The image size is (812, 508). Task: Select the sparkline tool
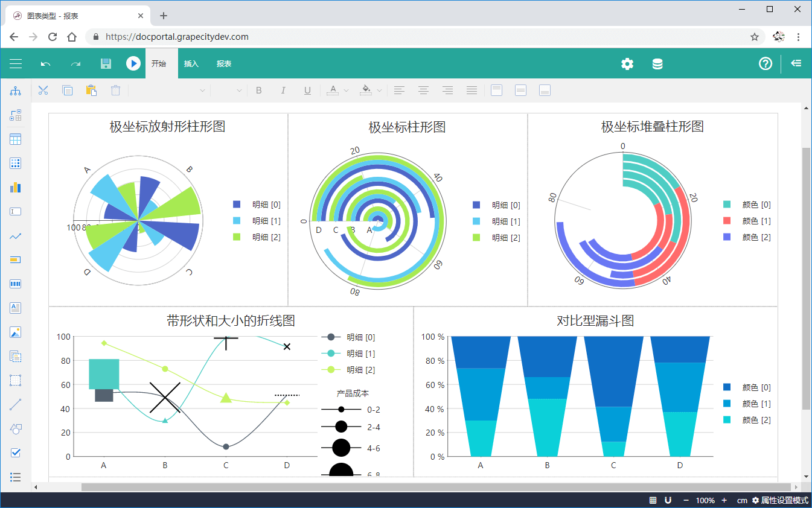pos(16,236)
